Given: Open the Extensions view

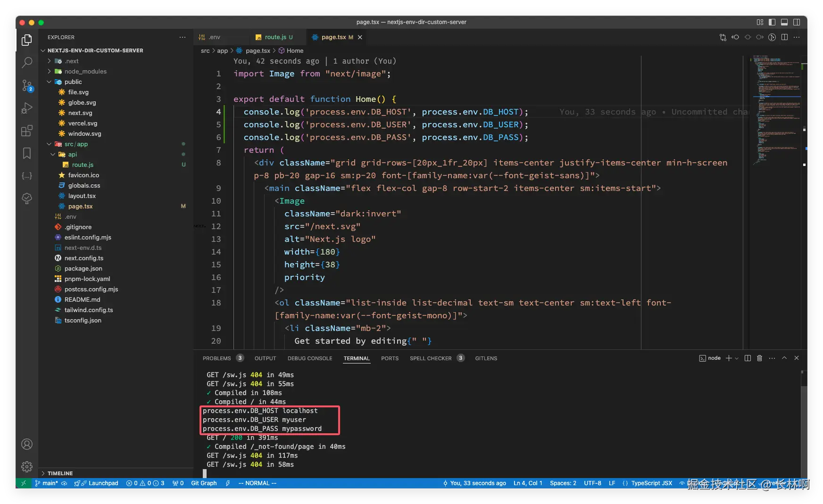Looking at the screenshot, I should [x=27, y=131].
